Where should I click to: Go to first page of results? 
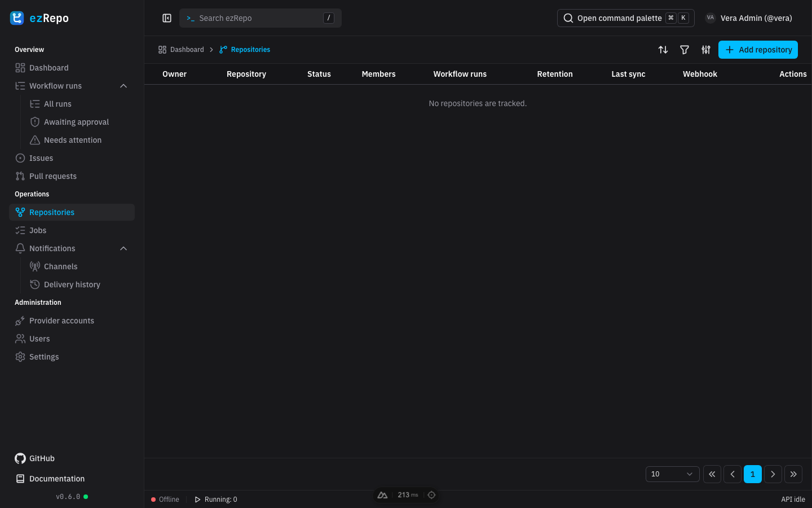(712, 474)
